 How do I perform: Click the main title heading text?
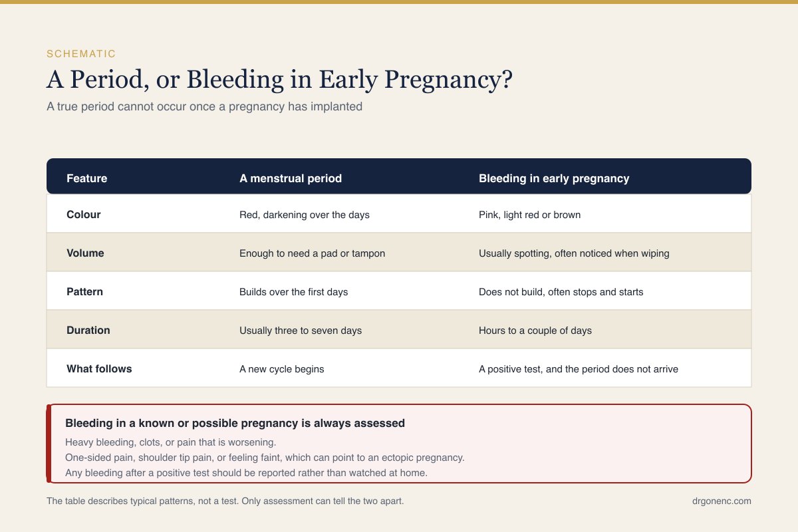(279, 80)
